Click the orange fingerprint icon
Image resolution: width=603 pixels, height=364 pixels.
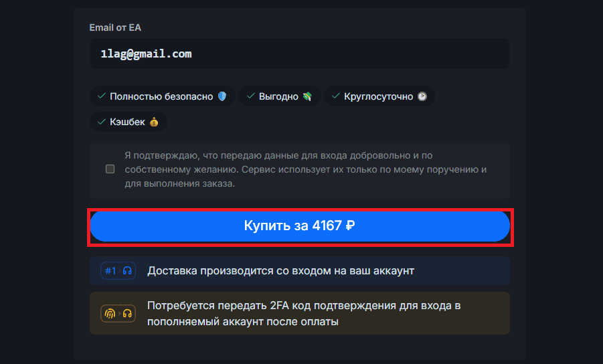(x=109, y=313)
